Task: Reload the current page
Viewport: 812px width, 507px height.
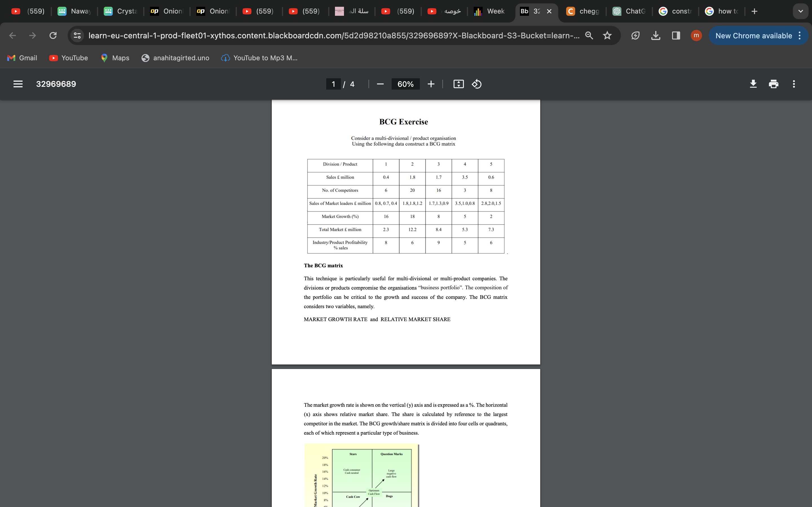Action: tap(53, 35)
